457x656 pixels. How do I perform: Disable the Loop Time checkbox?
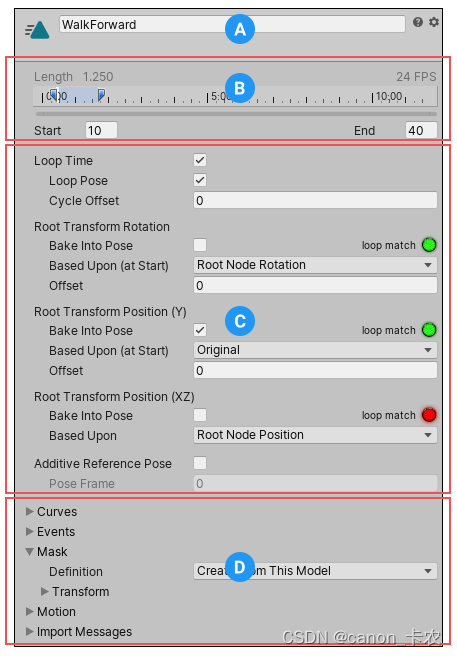tap(200, 160)
